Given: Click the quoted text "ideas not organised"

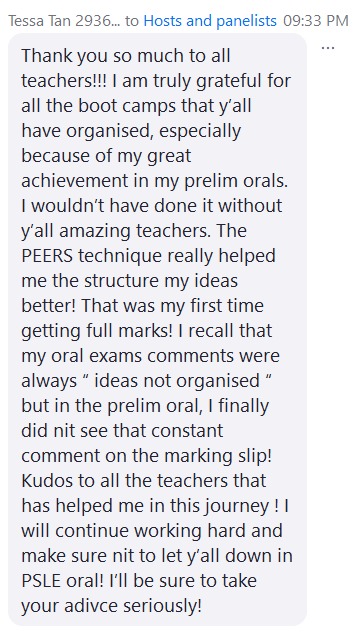Looking at the screenshot, I should click(177, 381).
